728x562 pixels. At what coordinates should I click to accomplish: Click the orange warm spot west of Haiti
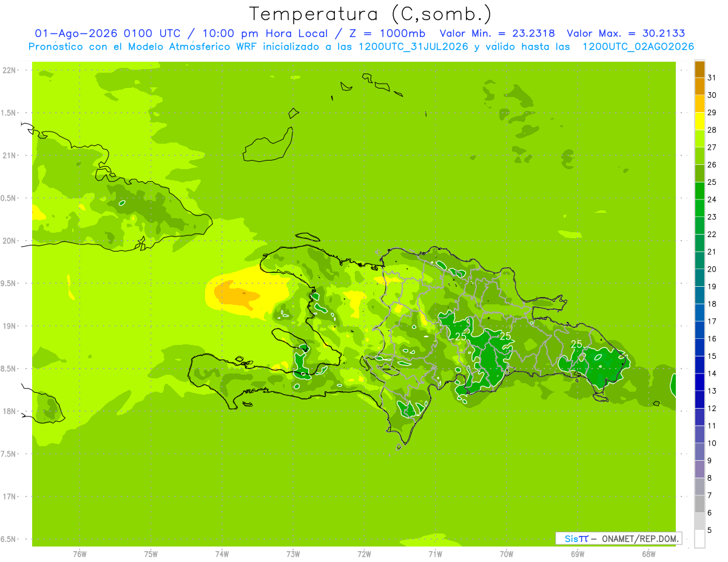[237, 293]
